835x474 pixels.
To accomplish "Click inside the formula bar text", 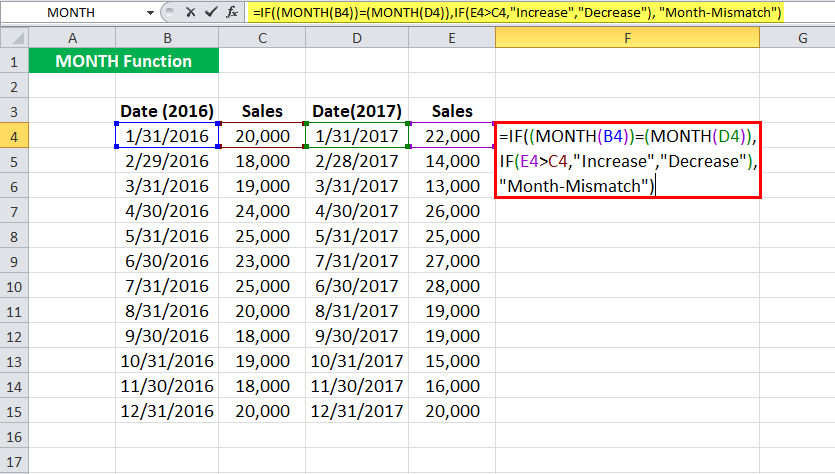I will (517, 12).
